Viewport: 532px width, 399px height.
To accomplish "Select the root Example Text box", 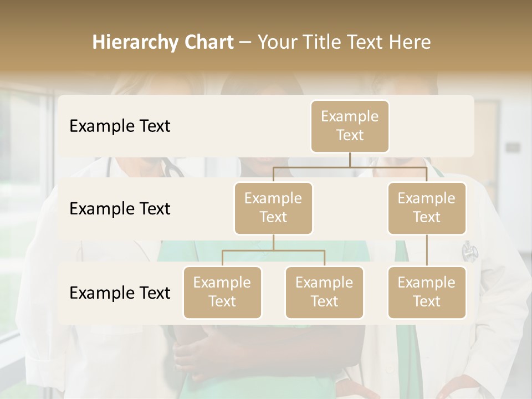I will click(350, 126).
